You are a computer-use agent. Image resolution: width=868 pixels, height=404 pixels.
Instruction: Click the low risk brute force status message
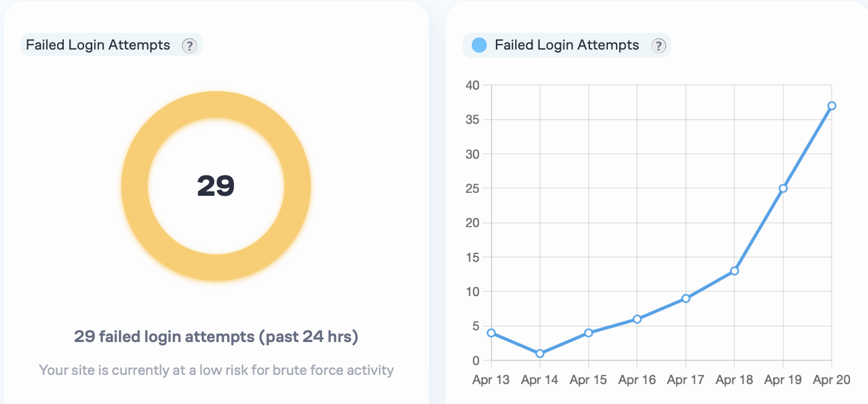click(x=216, y=371)
